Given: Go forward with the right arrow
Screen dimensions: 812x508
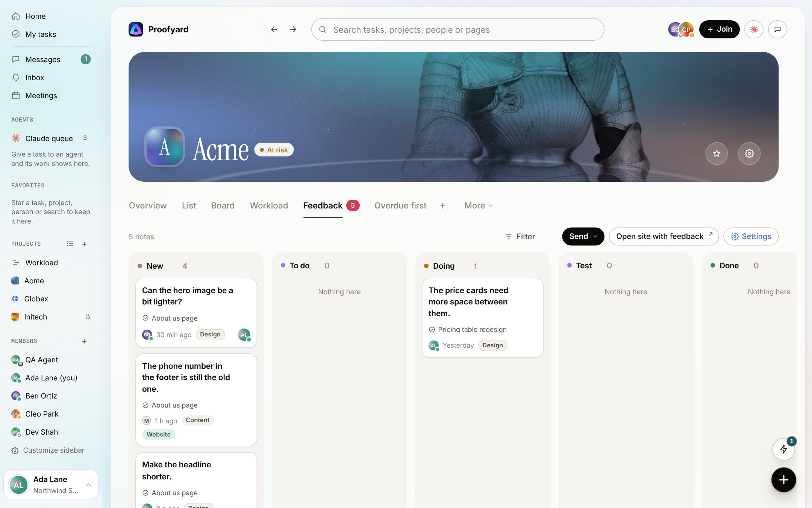Looking at the screenshot, I should click(x=293, y=29).
